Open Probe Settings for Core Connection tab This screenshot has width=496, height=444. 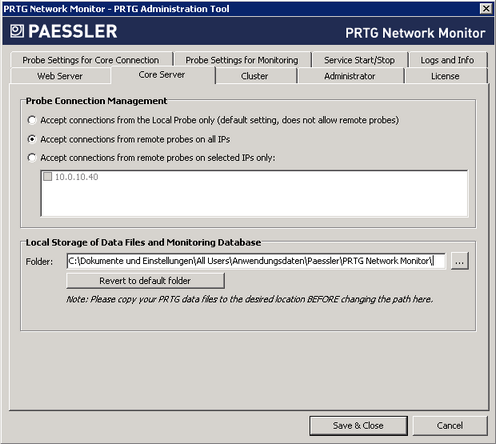[91, 60]
